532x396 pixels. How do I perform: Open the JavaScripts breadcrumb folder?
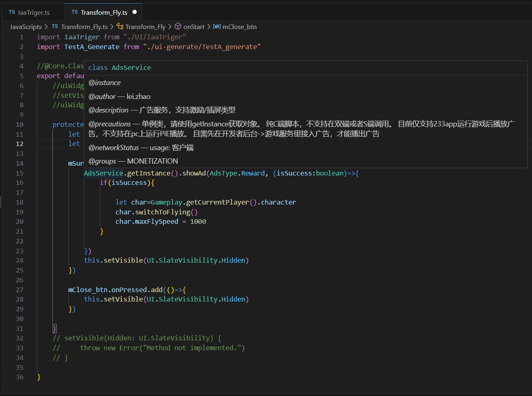26,27
